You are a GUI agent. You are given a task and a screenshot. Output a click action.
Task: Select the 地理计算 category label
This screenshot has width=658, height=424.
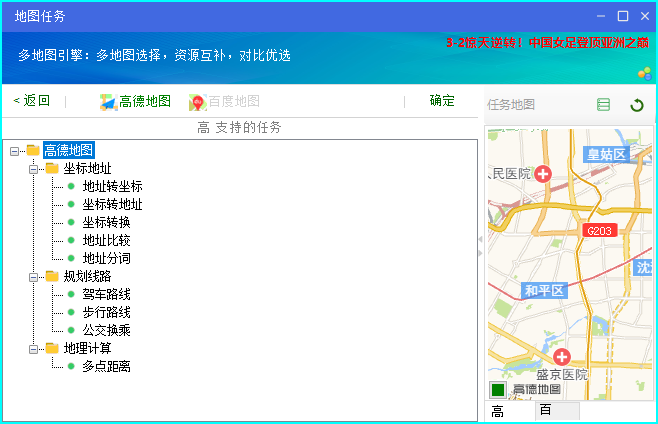tap(87, 348)
